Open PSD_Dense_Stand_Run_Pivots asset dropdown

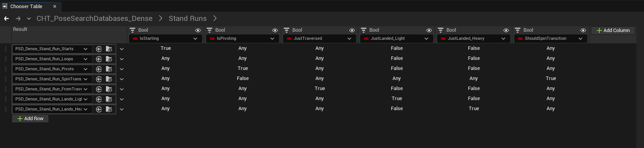[x=52, y=69]
